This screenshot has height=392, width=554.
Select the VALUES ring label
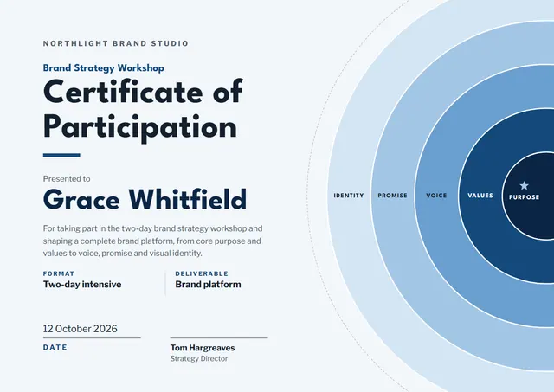[480, 196]
